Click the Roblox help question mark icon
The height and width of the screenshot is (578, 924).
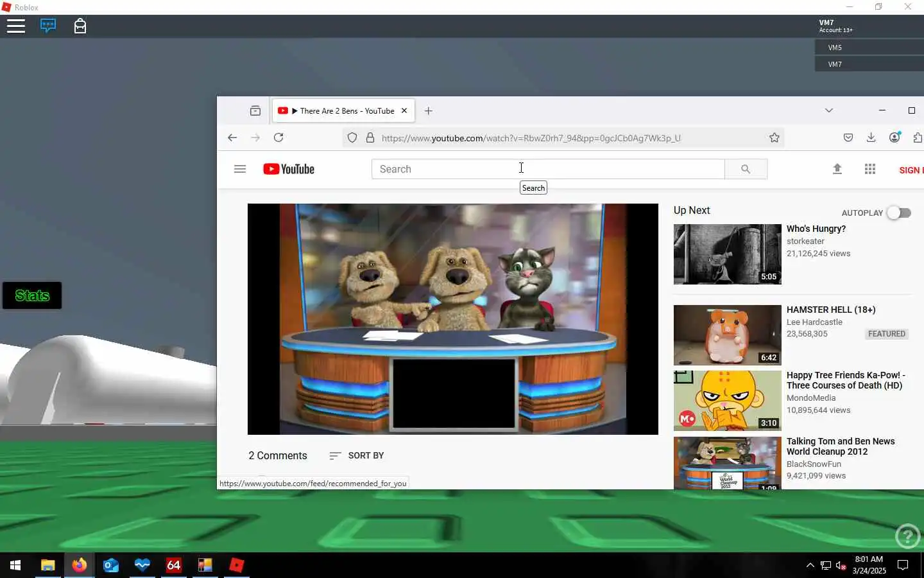[x=907, y=536]
